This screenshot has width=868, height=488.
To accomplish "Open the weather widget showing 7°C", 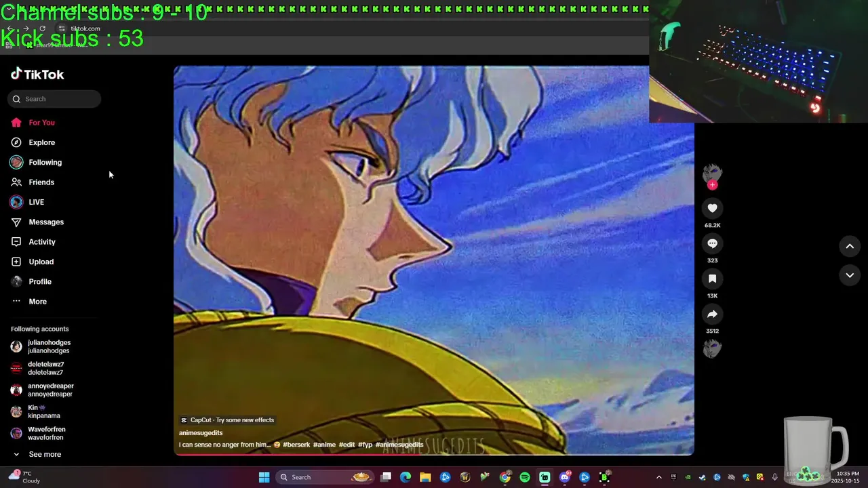I will [x=24, y=477].
